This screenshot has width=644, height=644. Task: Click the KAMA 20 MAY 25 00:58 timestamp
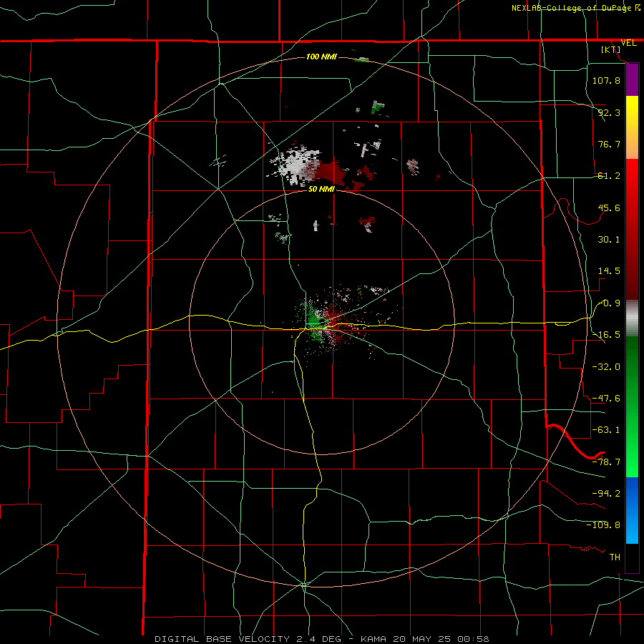[424, 639]
